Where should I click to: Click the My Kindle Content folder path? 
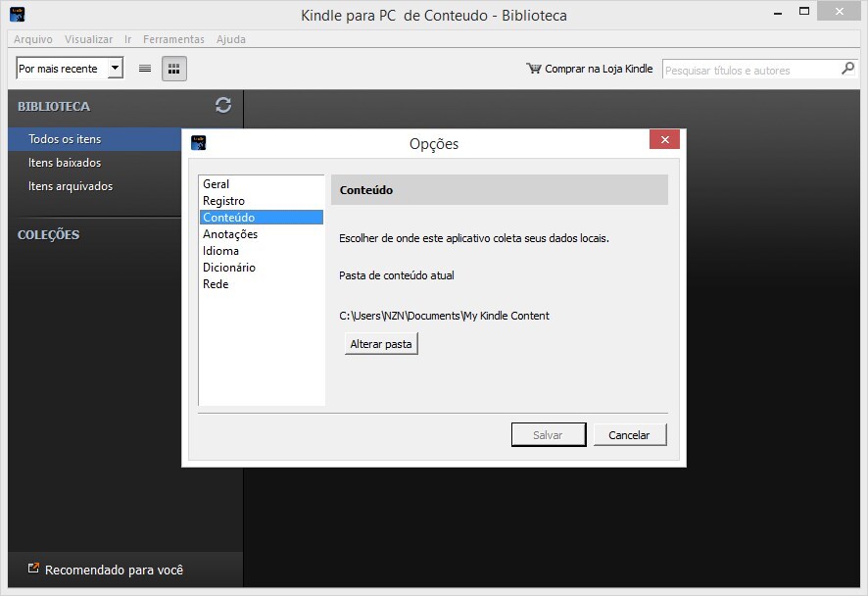click(444, 316)
